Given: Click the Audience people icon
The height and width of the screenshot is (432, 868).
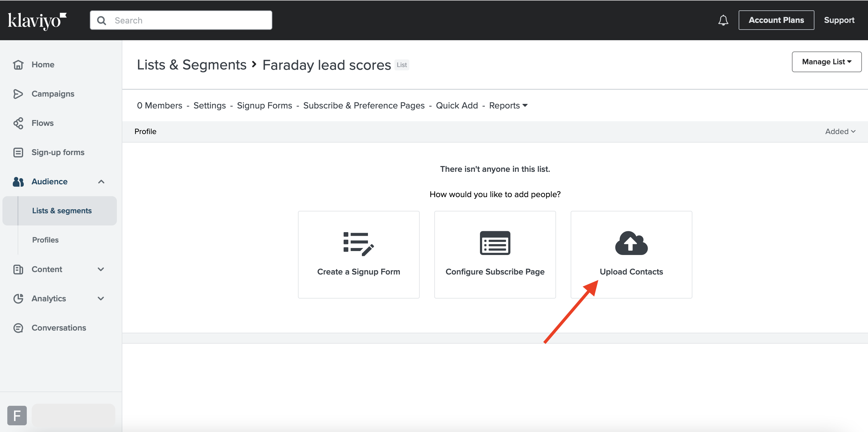Looking at the screenshot, I should [18, 182].
